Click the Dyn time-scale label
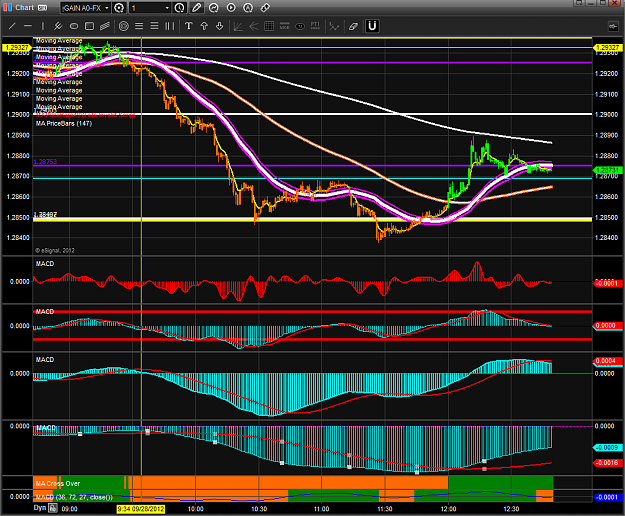Image resolution: width=625 pixels, height=516 pixels. pos(40,508)
